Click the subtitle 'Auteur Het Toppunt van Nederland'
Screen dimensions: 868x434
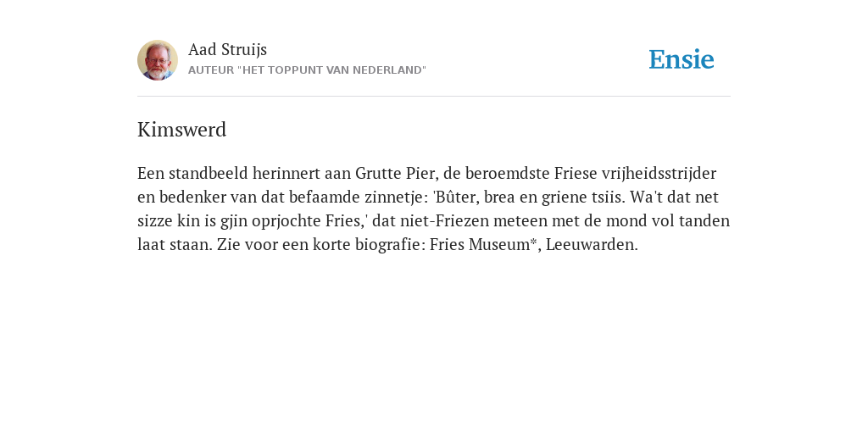coord(307,70)
